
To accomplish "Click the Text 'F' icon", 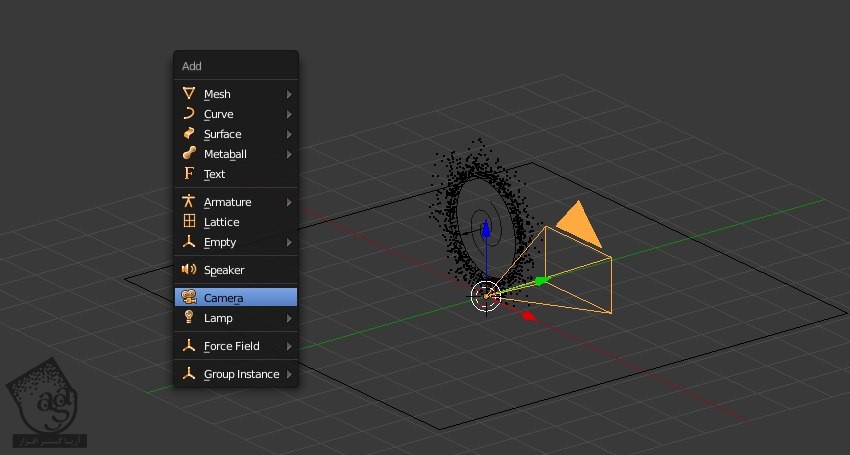I will click(189, 173).
